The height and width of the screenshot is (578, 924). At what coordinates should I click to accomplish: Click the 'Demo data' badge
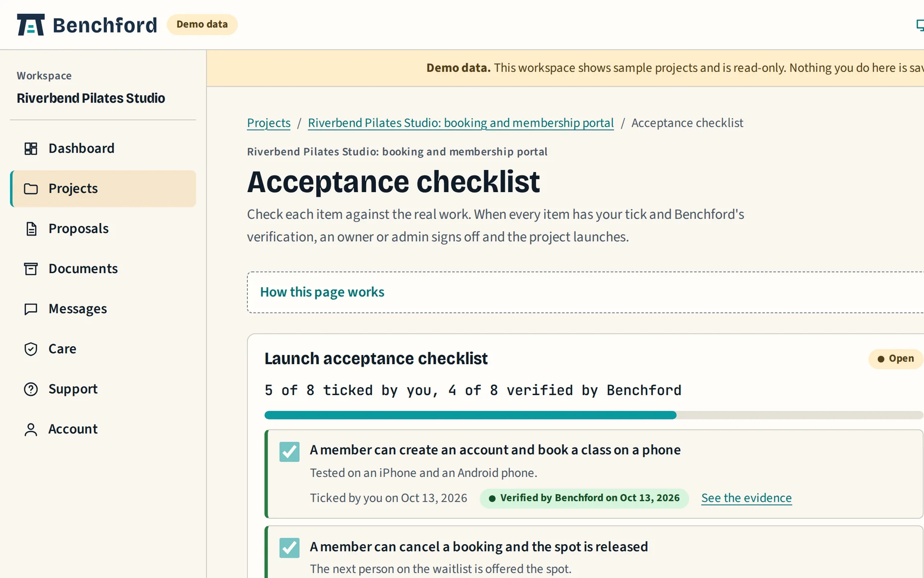point(202,25)
